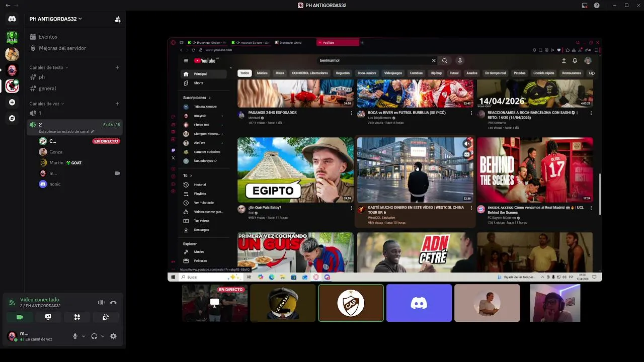Click your avatar m... in user panel
Image resolution: width=644 pixels, height=362 pixels.
pos(12,336)
